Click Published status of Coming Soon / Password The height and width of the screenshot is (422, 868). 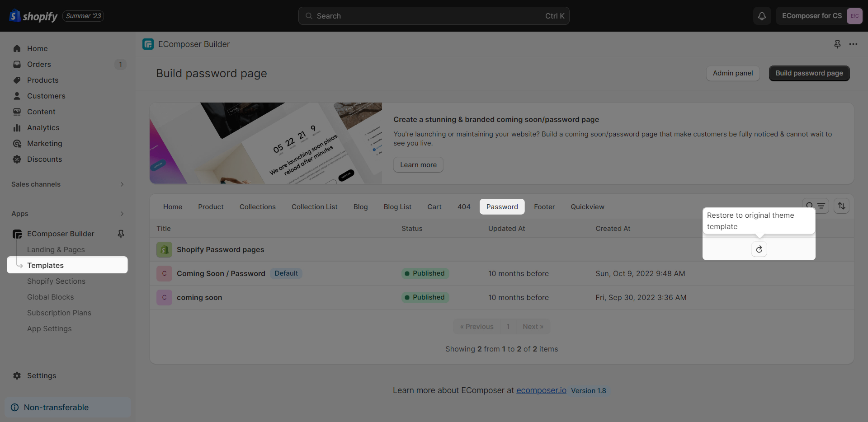click(425, 273)
